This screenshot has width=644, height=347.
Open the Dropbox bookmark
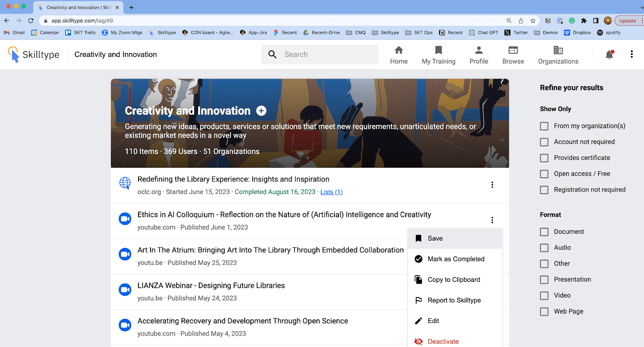578,33
